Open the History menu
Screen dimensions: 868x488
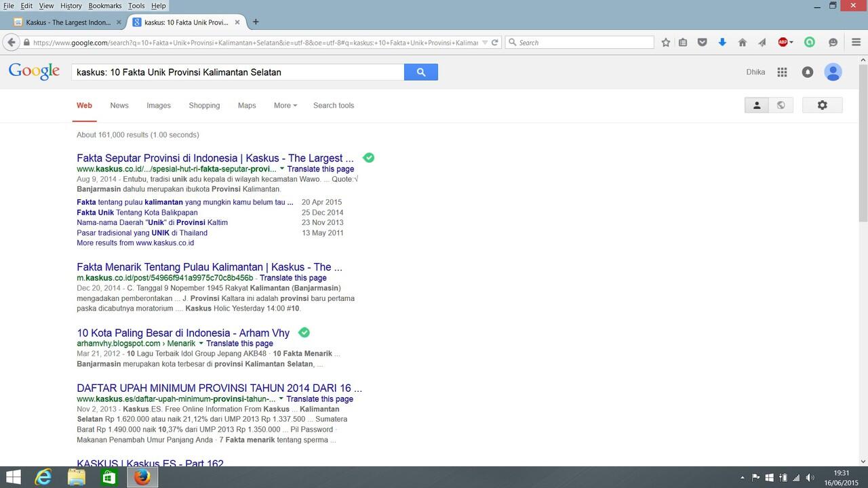(x=71, y=5)
